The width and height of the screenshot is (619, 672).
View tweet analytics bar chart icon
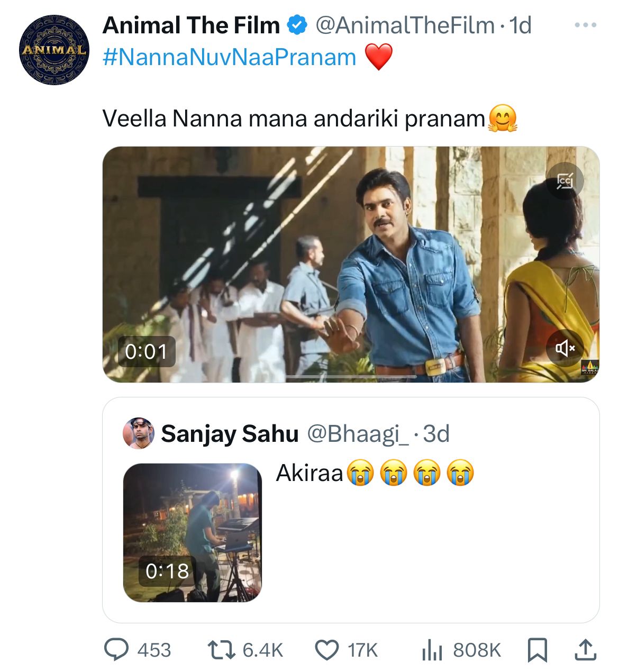(x=432, y=650)
